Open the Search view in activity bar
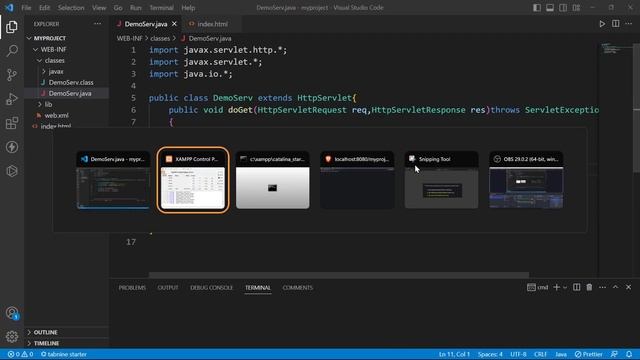 pos(12,51)
